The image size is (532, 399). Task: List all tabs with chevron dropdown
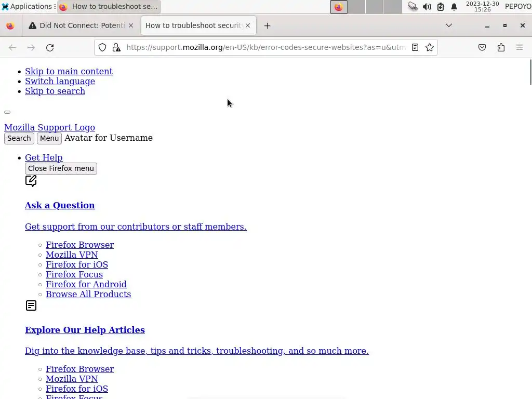pos(448,25)
